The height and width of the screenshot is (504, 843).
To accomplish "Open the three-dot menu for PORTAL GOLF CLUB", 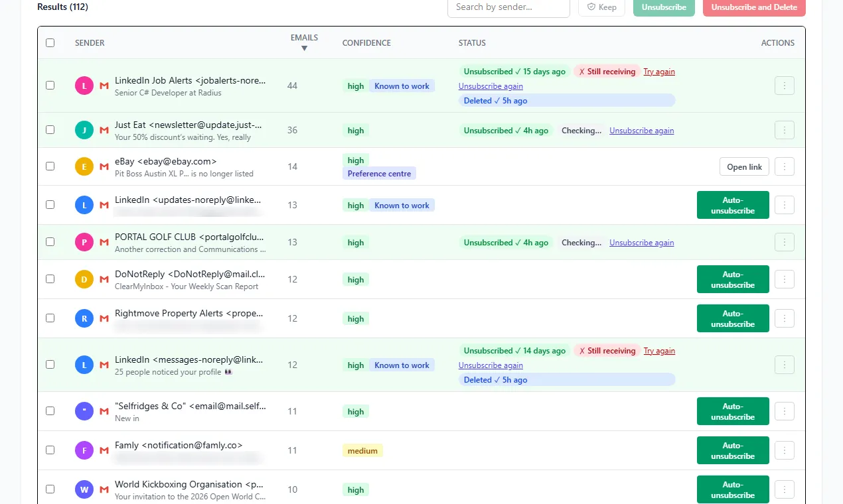I will click(785, 242).
